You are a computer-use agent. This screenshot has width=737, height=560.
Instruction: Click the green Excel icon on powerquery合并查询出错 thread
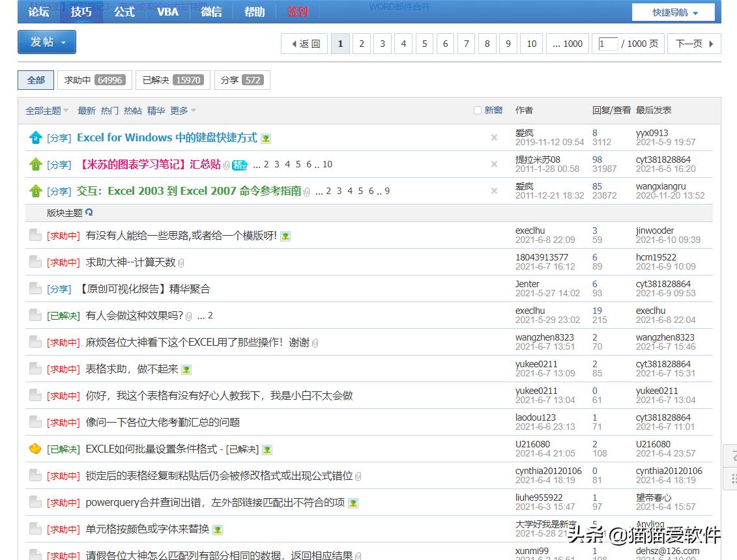tap(353, 503)
